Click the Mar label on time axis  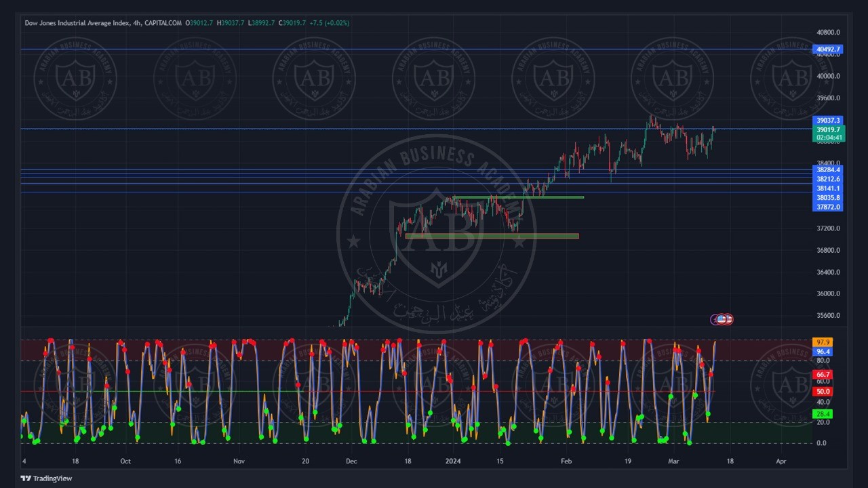tap(673, 461)
